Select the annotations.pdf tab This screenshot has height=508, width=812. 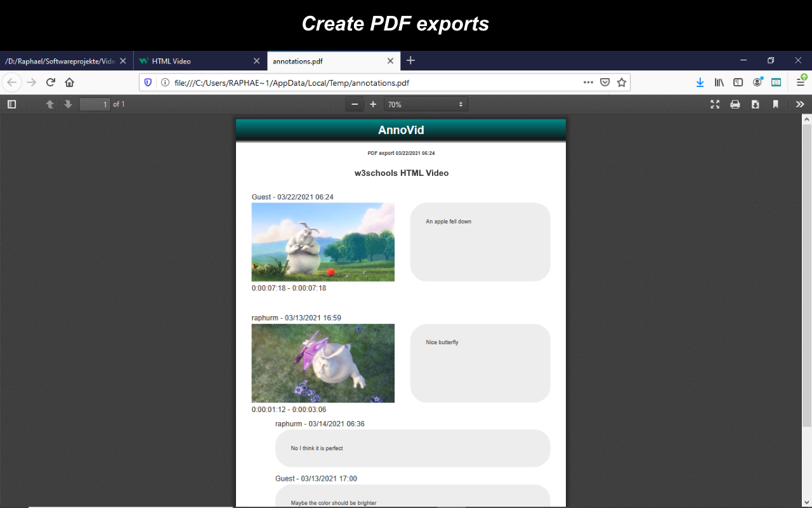click(334, 61)
